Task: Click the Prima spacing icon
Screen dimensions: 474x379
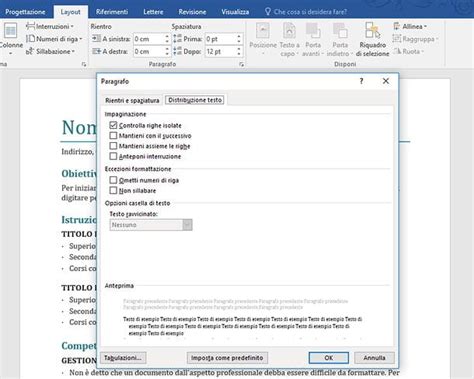Action: pos(178,39)
